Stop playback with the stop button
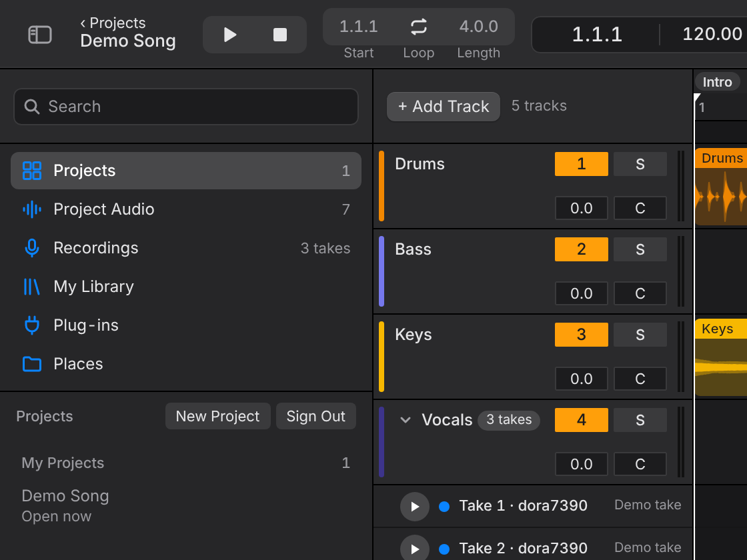Viewport: 747px width, 560px height. 280,35
